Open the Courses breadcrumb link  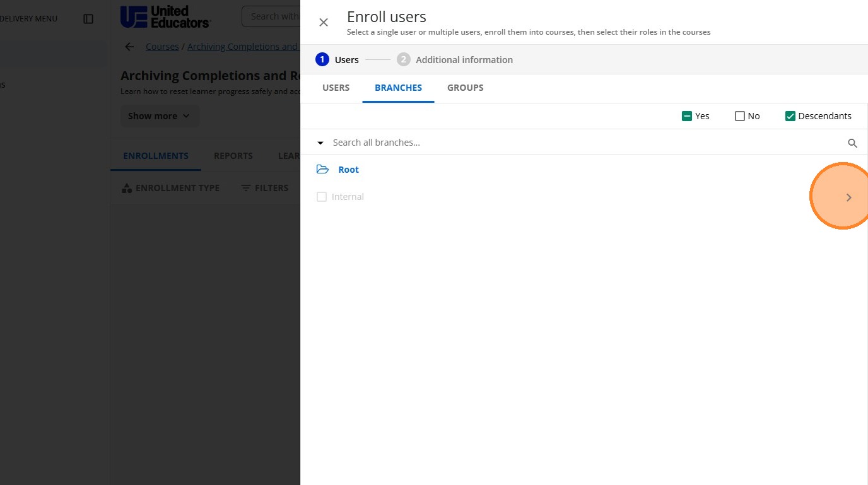162,47
